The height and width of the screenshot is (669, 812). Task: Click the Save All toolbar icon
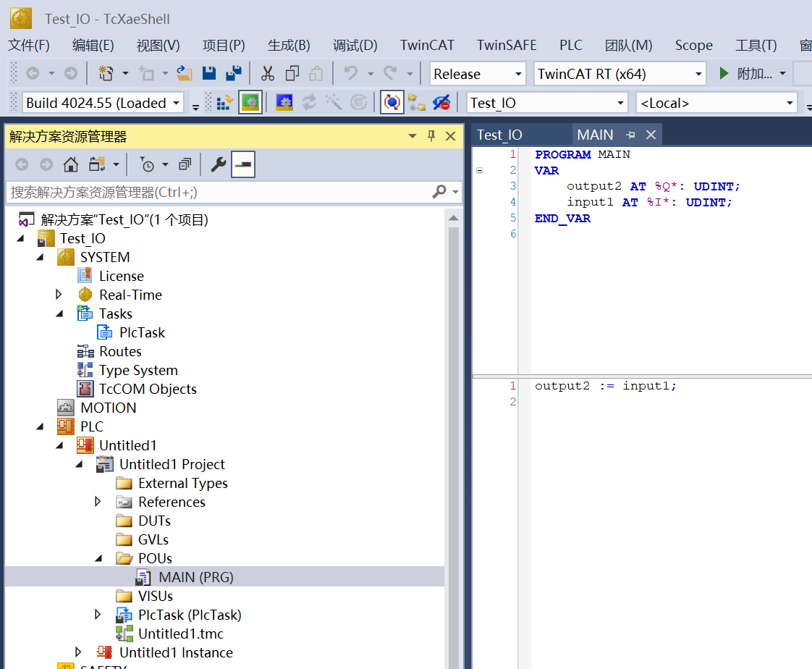233,74
